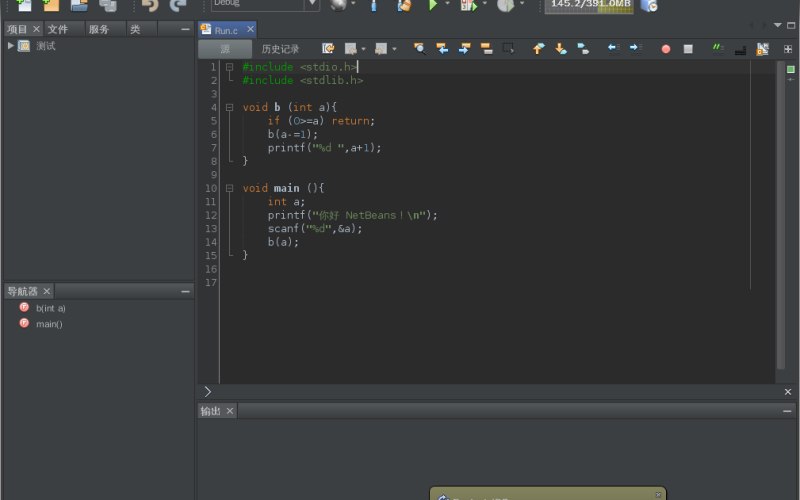Screen dimensions: 800x500
Task: Click the Find Previous Occurrence icon
Action: (442, 48)
